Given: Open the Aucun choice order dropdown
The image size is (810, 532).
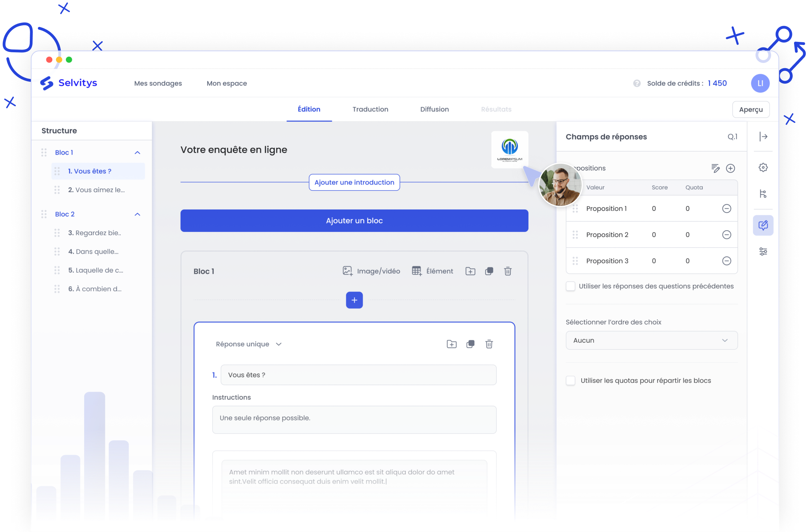Looking at the screenshot, I should [651, 341].
